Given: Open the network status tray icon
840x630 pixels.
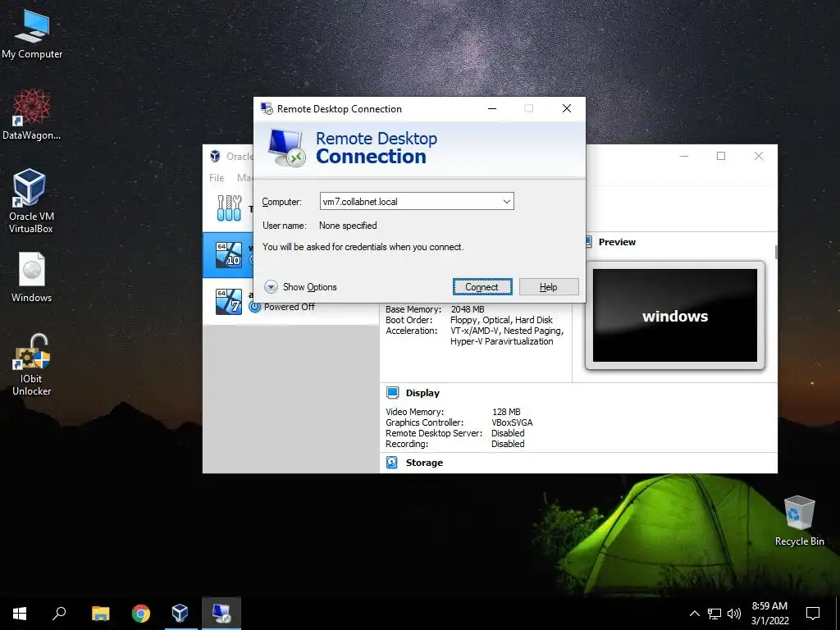Looking at the screenshot, I should (x=714, y=614).
